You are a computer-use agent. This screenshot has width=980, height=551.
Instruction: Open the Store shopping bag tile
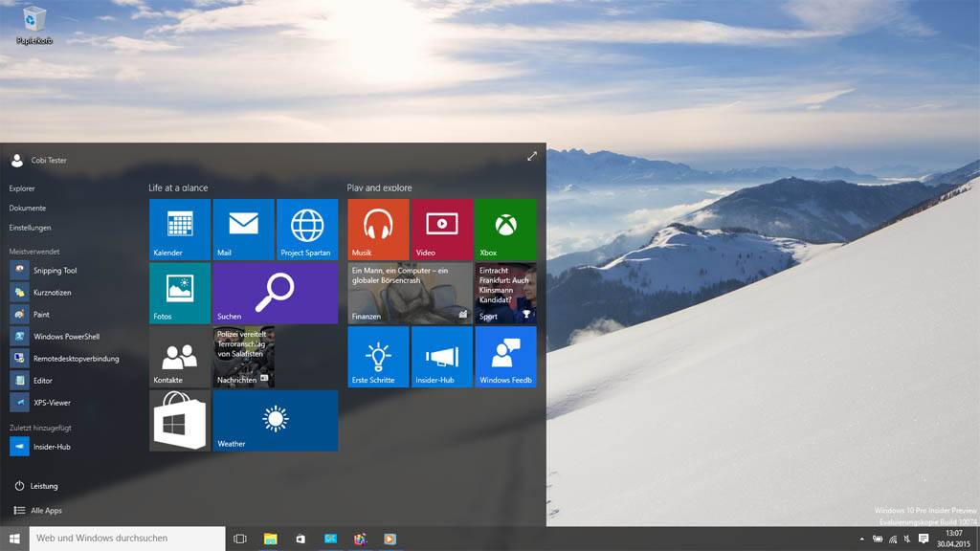click(180, 420)
